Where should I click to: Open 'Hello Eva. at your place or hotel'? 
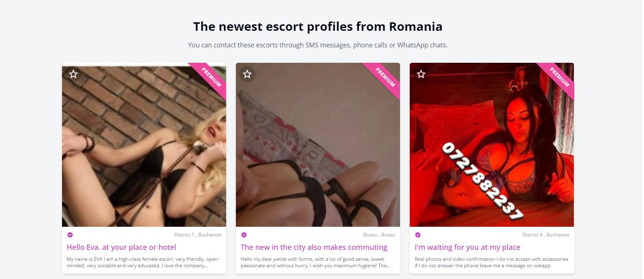pos(121,247)
